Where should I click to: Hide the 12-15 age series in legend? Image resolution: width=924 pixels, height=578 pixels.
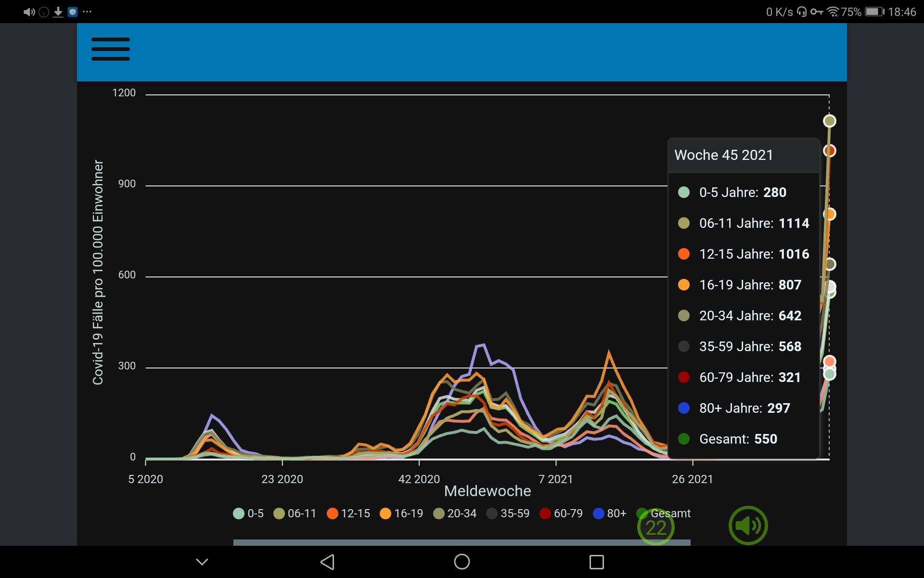pos(348,513)
